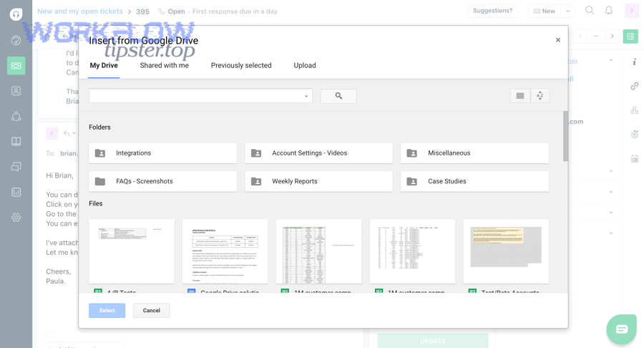Open the Freshdesk headset logo icon

pos(16,14)
